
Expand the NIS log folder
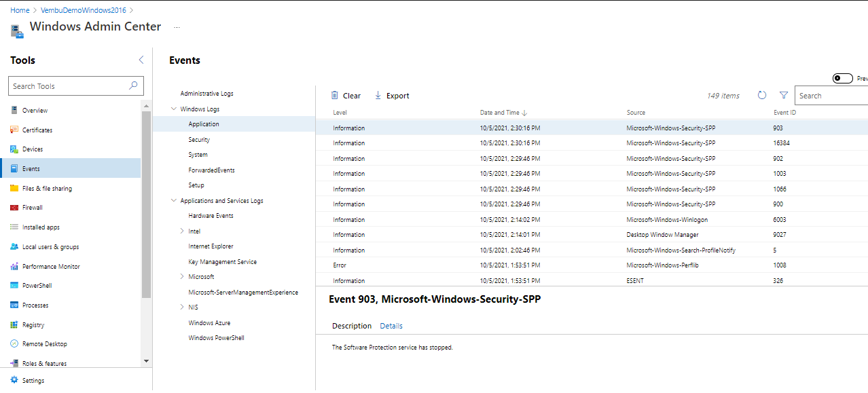pos(182,307)
